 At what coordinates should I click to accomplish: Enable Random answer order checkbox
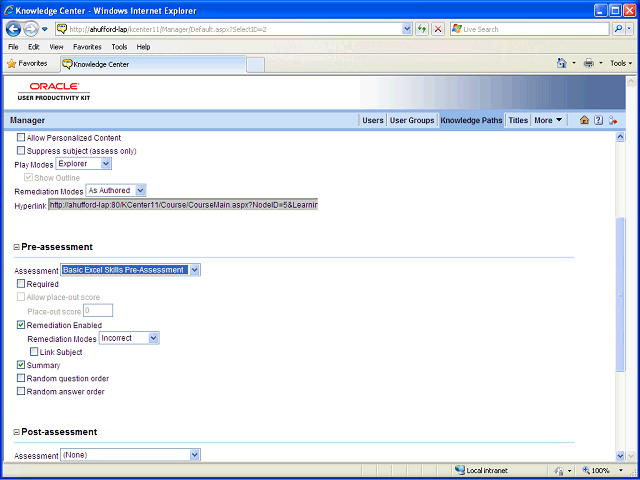click(x=21, y=391)
